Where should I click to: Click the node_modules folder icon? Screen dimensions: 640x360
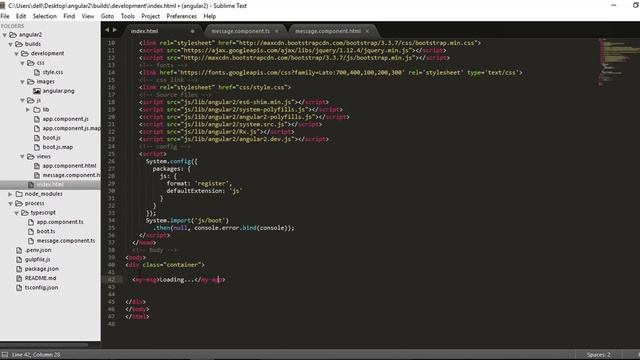(x=19, y=194)
